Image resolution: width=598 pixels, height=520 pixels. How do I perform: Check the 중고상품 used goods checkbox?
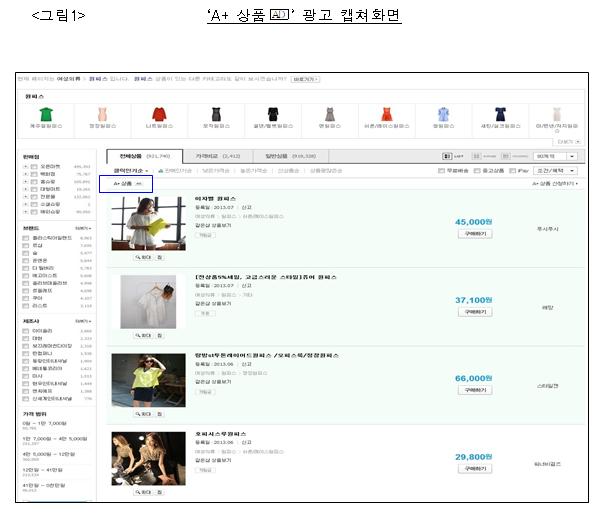[477, 171]
